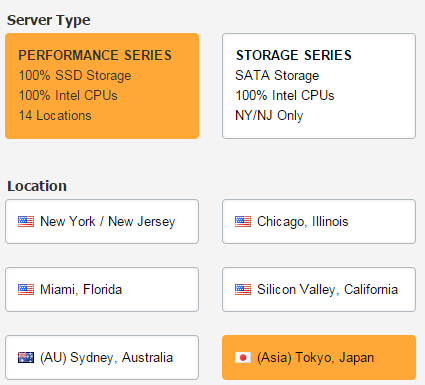Select the Storage Series server type

tap(319, 86)
